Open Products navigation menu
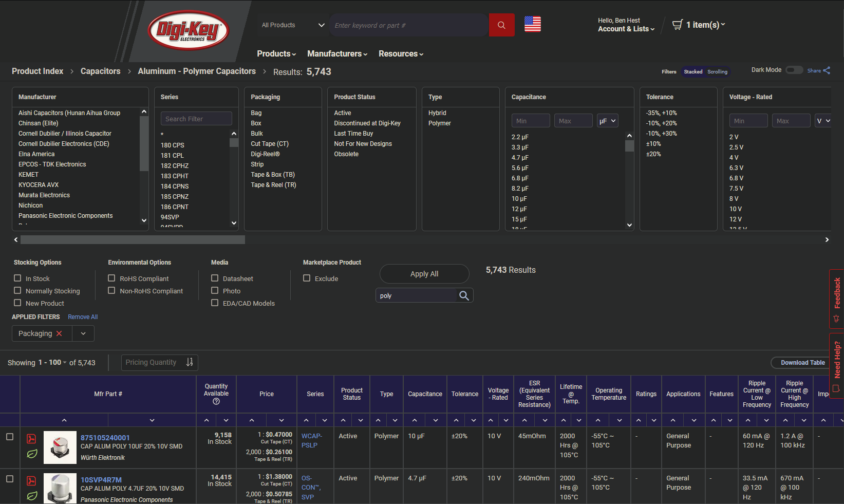This screenshot has height=504, width=844. 276,54
